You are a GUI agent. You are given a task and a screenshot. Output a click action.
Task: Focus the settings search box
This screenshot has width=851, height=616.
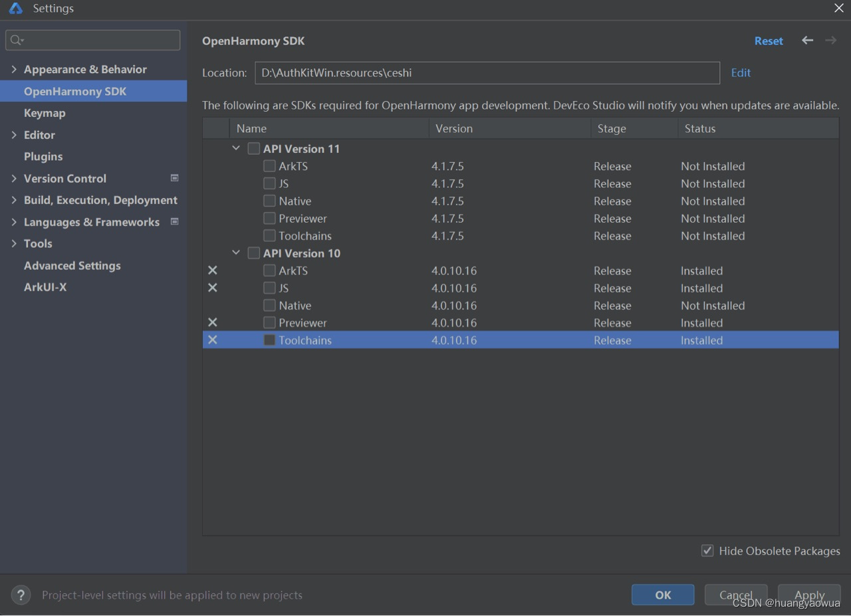[x=93, y=41]
